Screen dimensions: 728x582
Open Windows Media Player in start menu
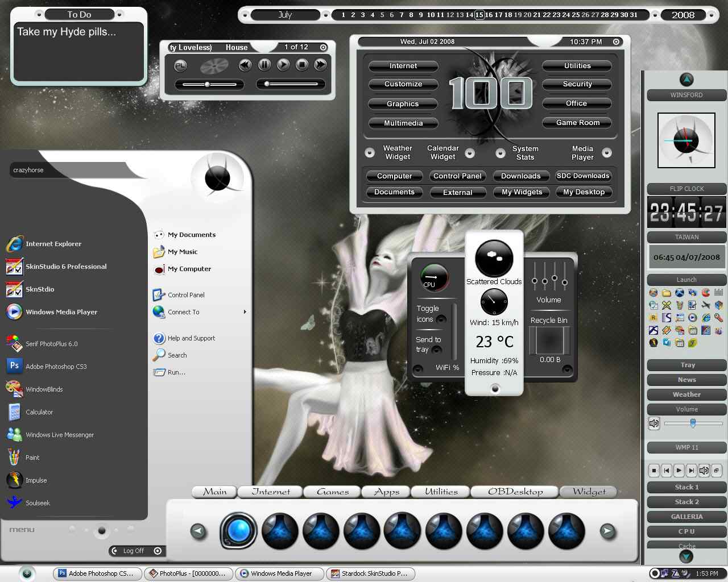(x=51, y=312)
